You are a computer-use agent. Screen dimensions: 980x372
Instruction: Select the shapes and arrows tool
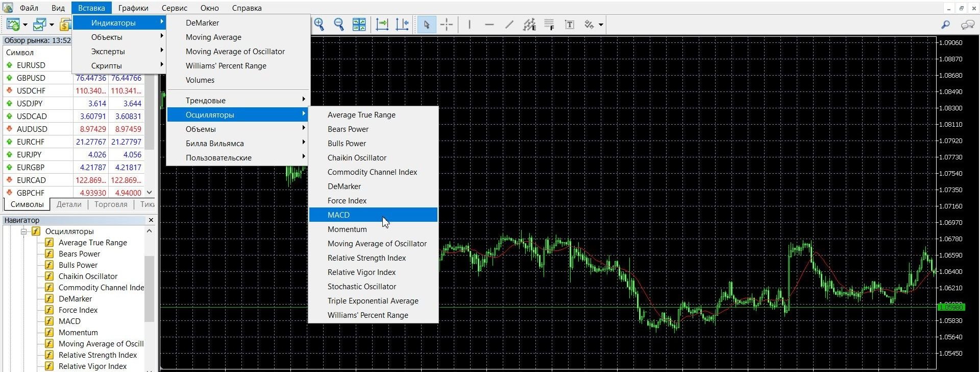pyautogui.click(x=590, y=25)
